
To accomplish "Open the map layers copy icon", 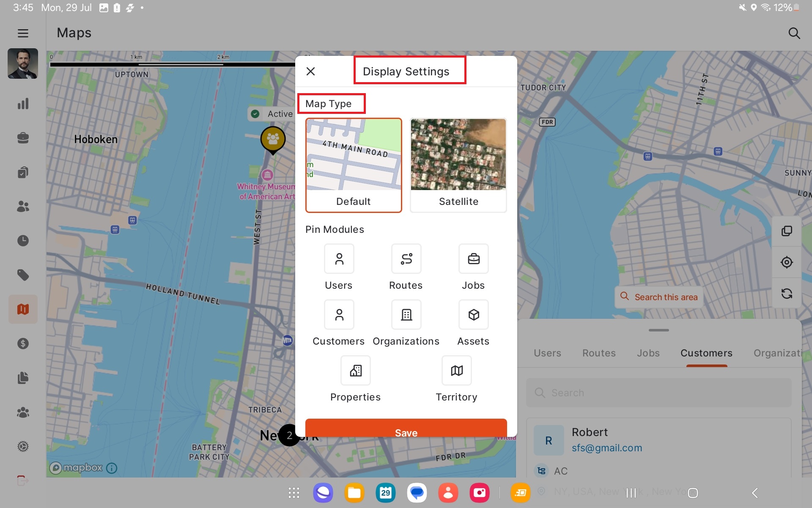I will coord(786,231).
